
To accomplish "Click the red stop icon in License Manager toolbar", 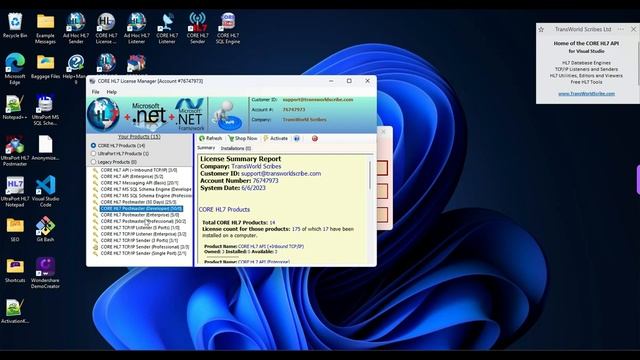I will [315, 138].
